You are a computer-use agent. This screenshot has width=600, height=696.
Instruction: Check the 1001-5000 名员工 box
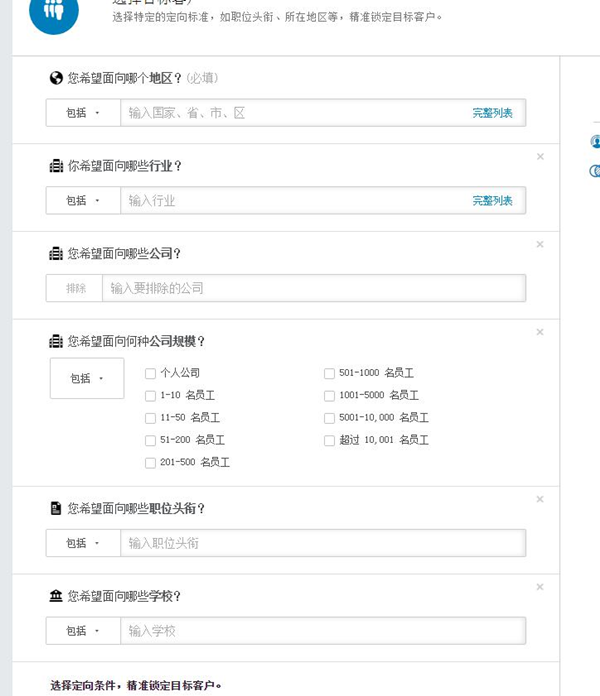coord(329,395)
